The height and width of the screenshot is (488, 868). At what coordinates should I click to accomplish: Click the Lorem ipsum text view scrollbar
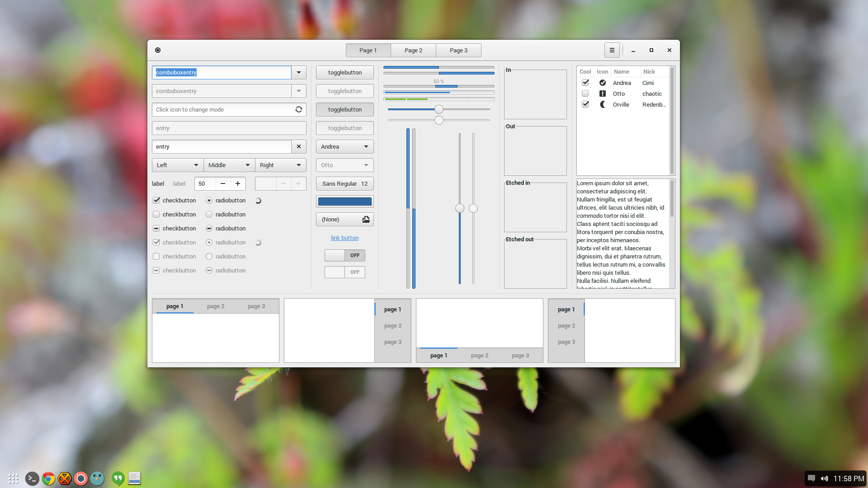click(x=672, y=233)
